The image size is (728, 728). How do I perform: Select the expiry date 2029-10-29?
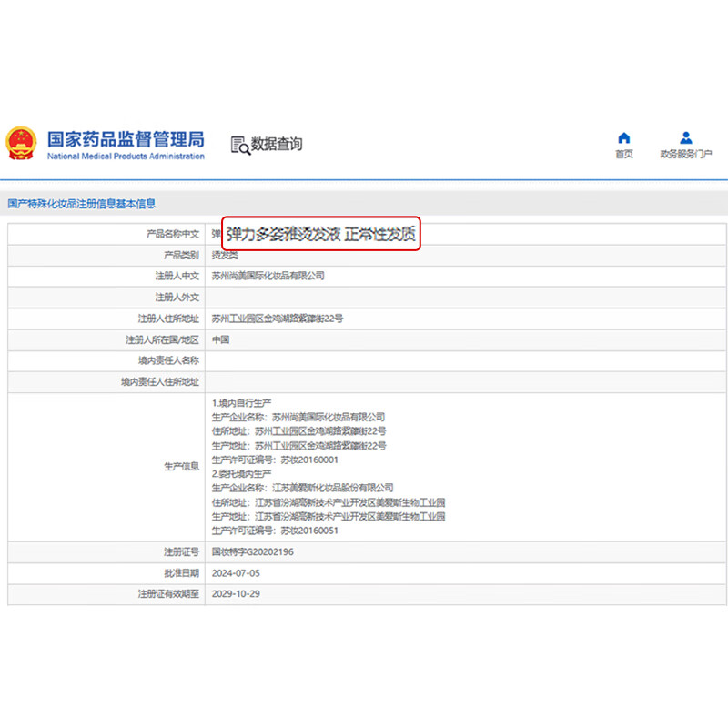pos(235,594)
